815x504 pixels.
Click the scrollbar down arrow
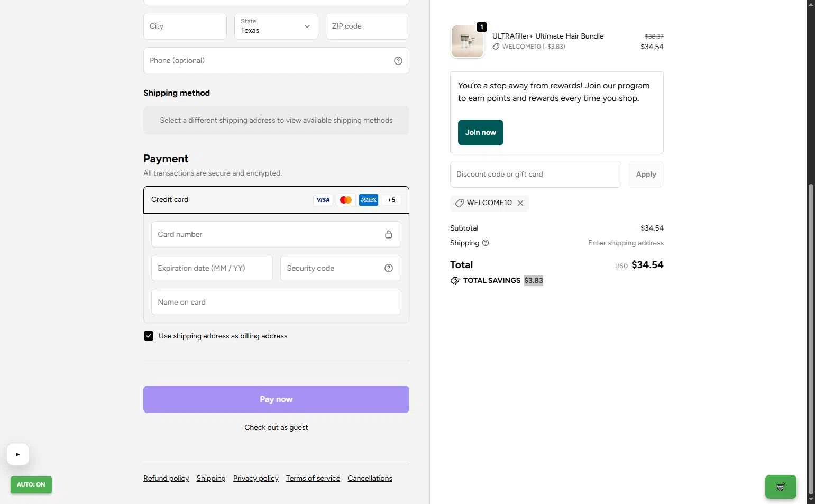coord(811,499)
